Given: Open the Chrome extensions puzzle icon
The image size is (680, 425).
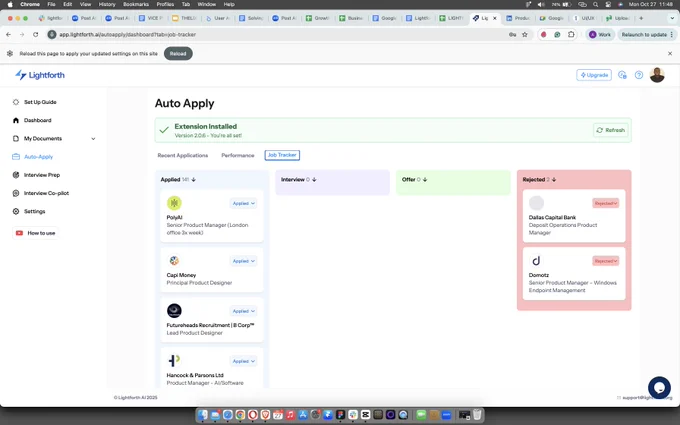Looking at the screenshot, I should [x=571, y=34].
